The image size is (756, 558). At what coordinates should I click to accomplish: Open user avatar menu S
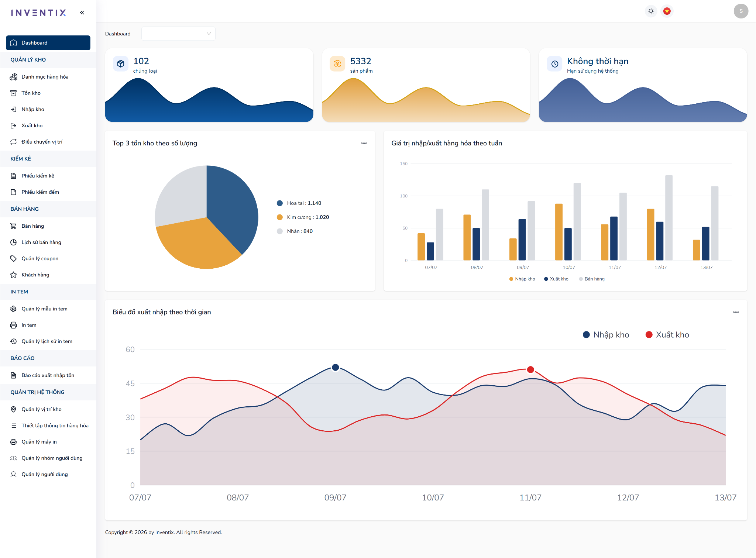point(740,11)
